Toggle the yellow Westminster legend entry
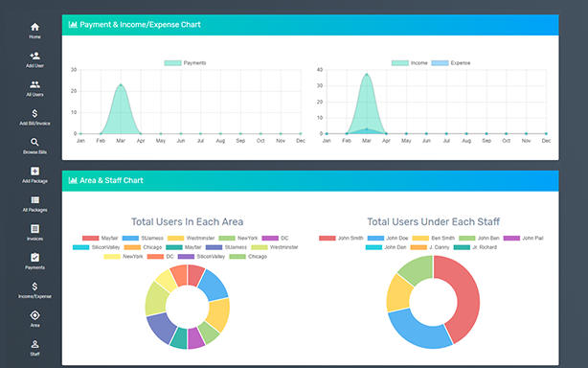This screenshot has height=368, width=588. [191, 239]
